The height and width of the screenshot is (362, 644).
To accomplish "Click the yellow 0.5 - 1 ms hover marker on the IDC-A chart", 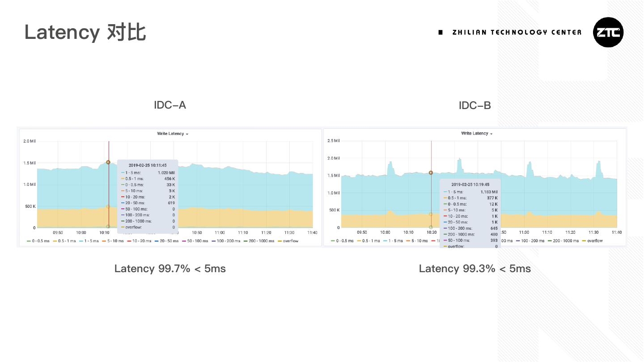I will [x=108, y=206].
